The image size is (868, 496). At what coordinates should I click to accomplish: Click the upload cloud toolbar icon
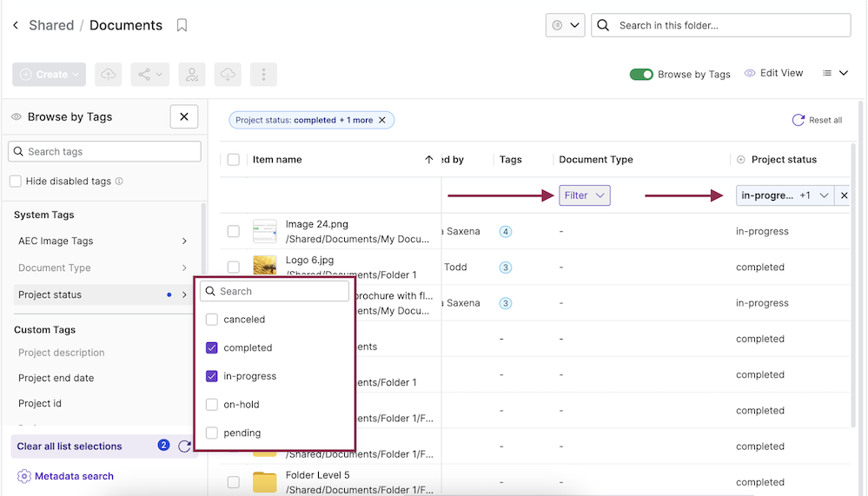click(x=108, y=74)
